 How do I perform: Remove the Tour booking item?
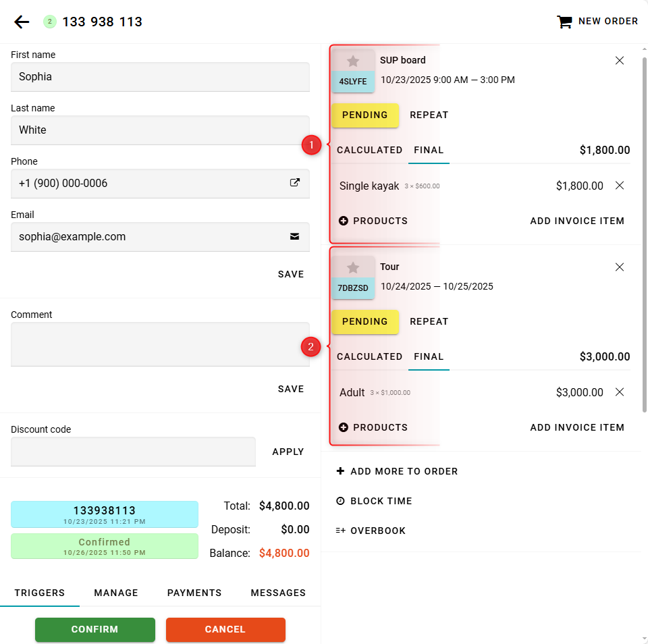tap(620, 267)
